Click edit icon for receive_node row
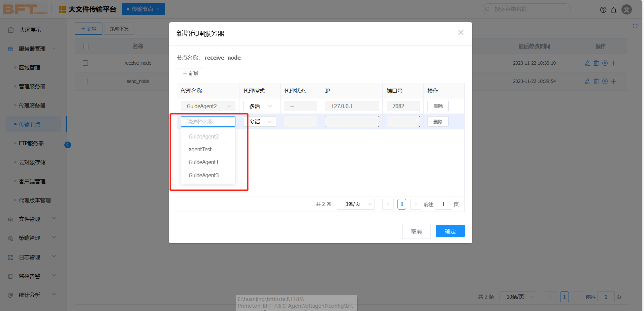 click(x=587, y=63)
